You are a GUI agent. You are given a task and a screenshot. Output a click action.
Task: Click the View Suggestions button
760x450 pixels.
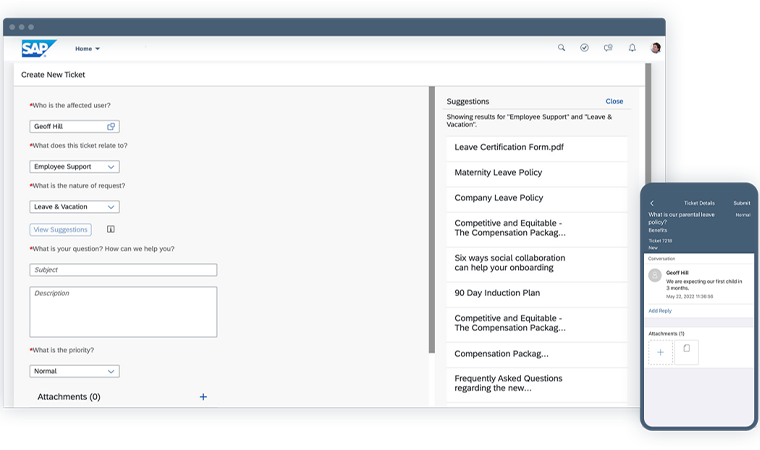coord(60,230)
